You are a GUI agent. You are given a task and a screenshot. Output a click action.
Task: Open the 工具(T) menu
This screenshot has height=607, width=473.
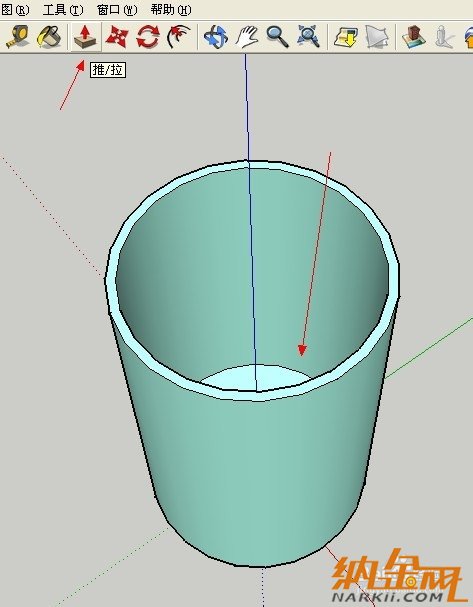63,9
